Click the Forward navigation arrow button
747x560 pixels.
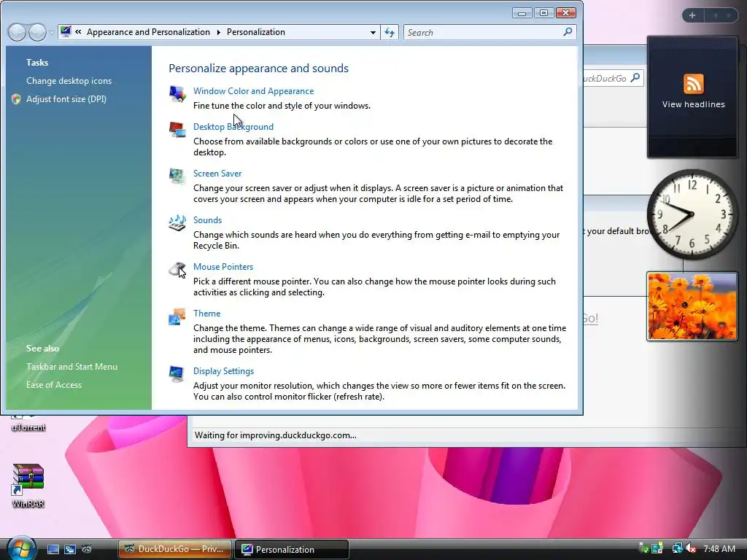(36, 32)
